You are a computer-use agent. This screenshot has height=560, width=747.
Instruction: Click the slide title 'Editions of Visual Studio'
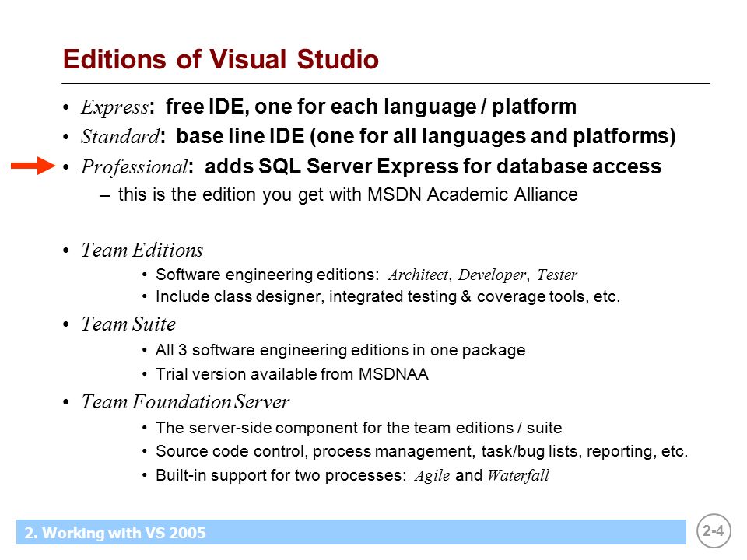click(220, 60)
